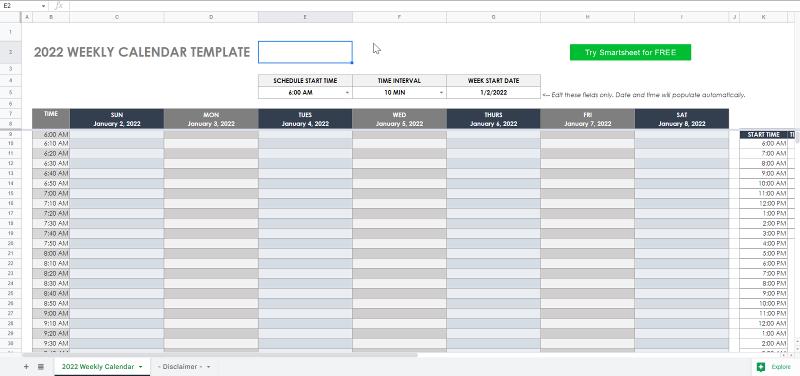Select column E header
The height and width of the screenshot is (376, 800).
coord(305,17)
